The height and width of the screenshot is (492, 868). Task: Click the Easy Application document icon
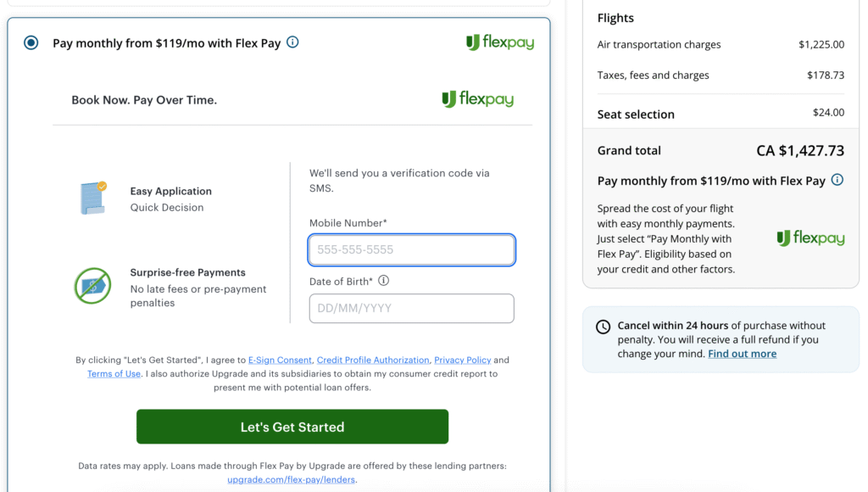point(92,198)
